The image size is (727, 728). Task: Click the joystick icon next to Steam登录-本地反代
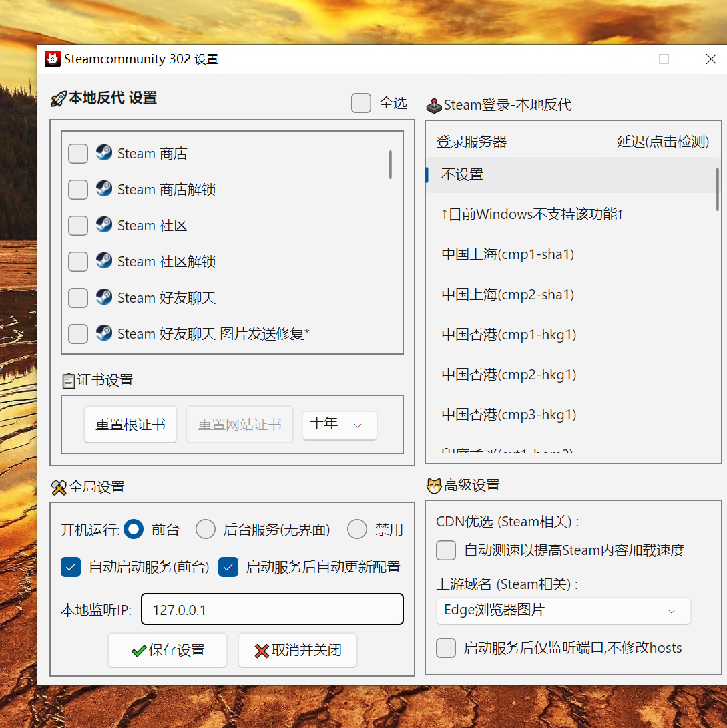click(434, 106)
